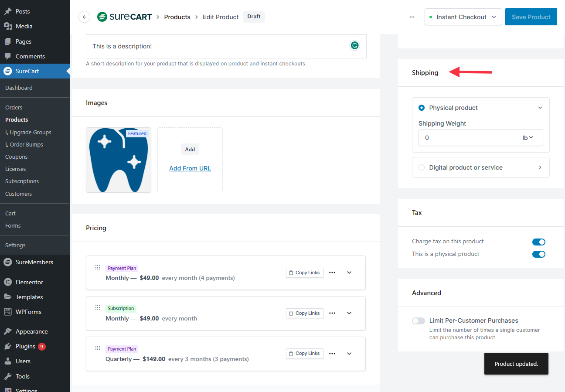The width and height of the screenshot is (565, 392).
Task: Open more options for Monthly subscription price
Action: (x=332, y=313)
